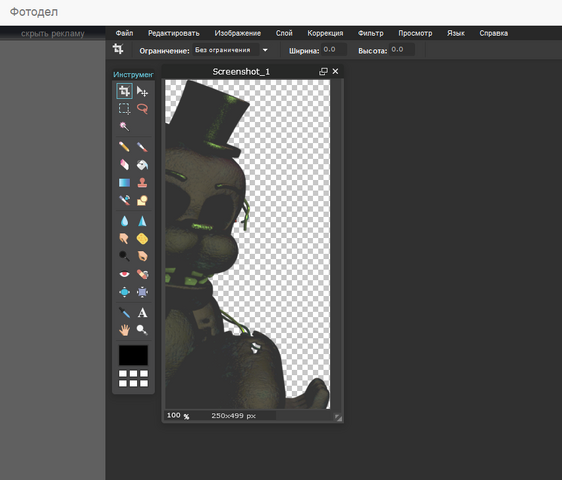The image size is (562, 480).
Task: Click the Высота input field
Action: point(402,49)
